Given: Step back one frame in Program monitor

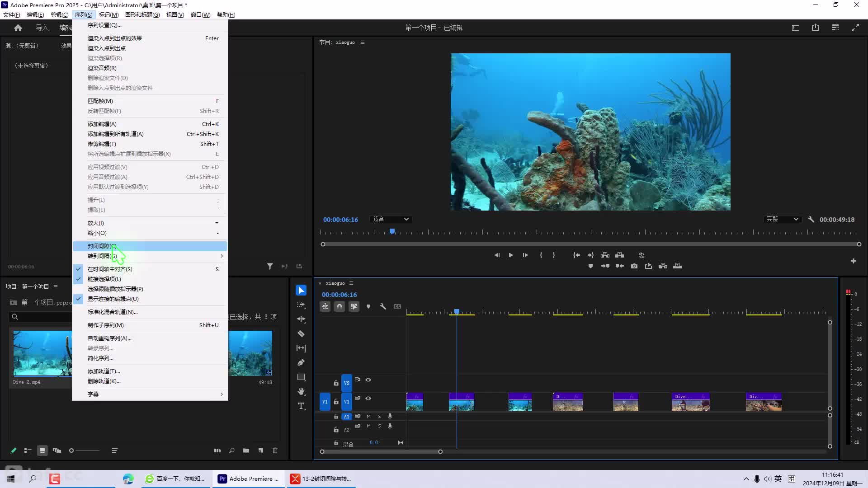Looking at the screenshot, I should tap(497, 255).
